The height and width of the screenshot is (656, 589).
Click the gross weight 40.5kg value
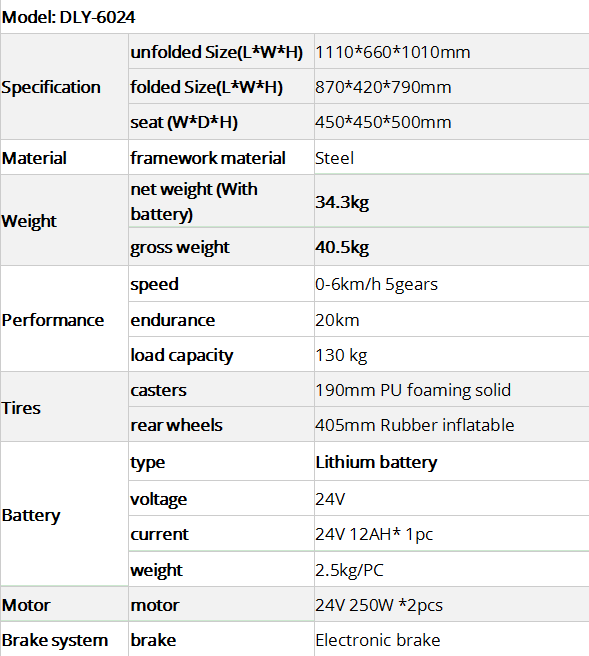(342, 247)
